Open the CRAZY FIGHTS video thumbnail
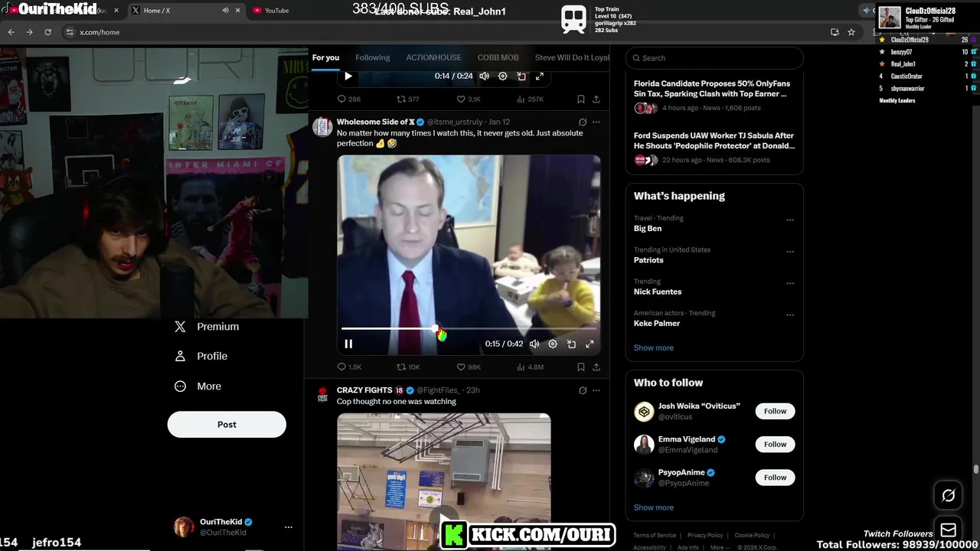Screen dimensions: 980x551 444,481
